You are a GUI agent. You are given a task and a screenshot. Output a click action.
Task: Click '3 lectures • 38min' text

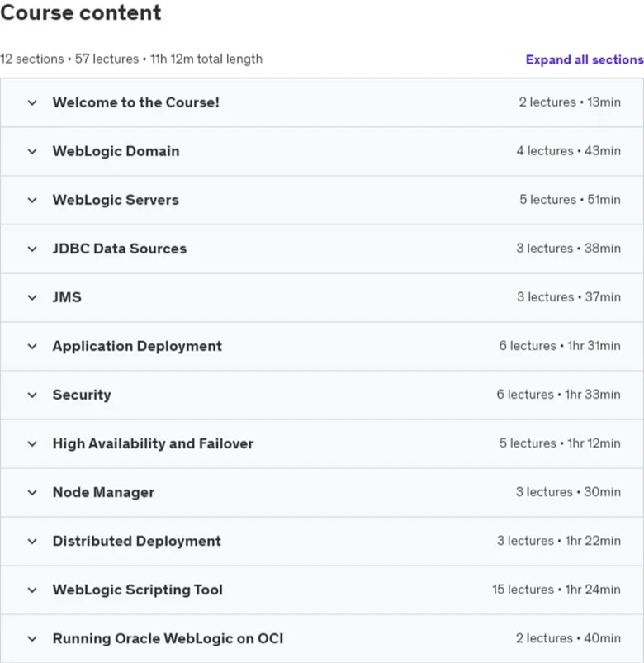pyautogui.click(x=568, y=249)
